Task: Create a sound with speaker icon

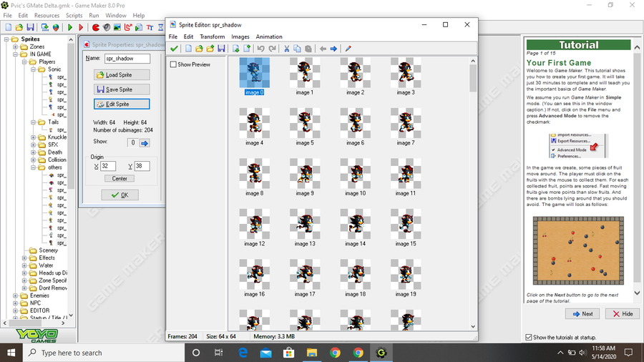Action: (107, 27)
